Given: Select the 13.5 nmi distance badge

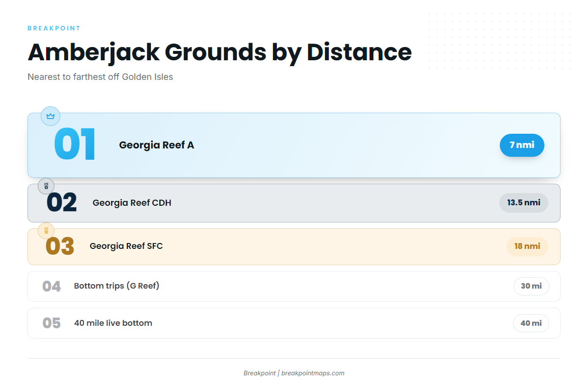Looking at the screenshot, I should 524,203.
